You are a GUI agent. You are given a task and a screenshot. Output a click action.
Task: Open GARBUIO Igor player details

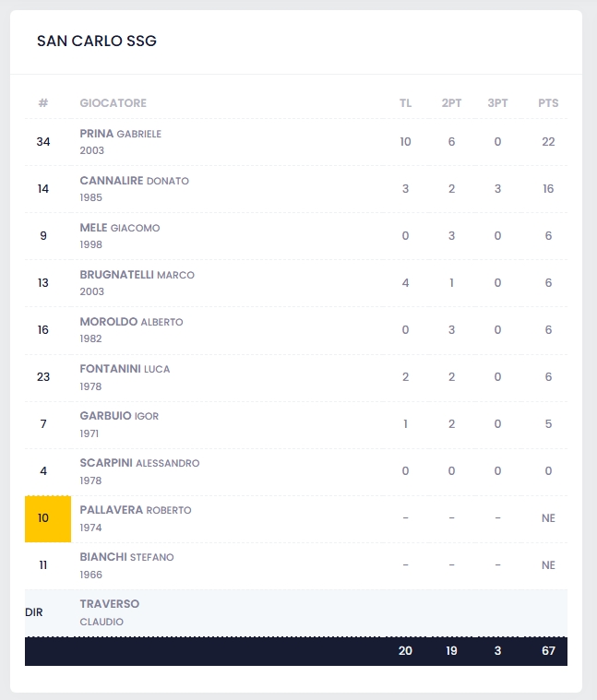coord(119,416)
